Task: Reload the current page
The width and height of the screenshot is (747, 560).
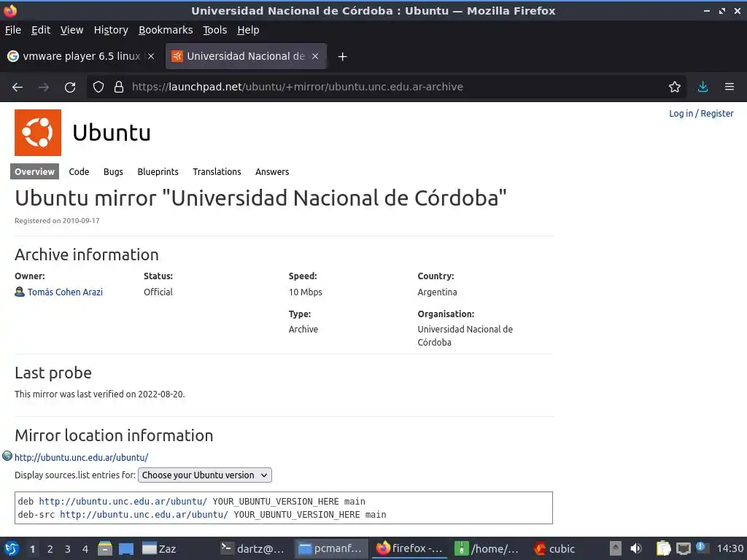Action: (x=70, y=87)
